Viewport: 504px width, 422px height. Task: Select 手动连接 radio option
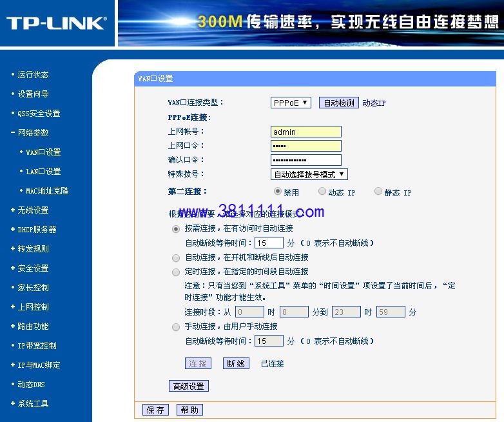[176, 327]
